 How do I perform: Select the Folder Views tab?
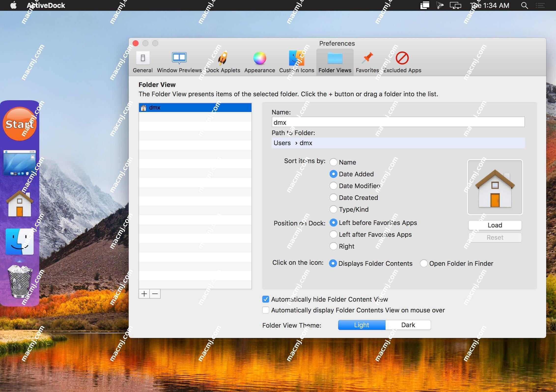pos(335,61)
